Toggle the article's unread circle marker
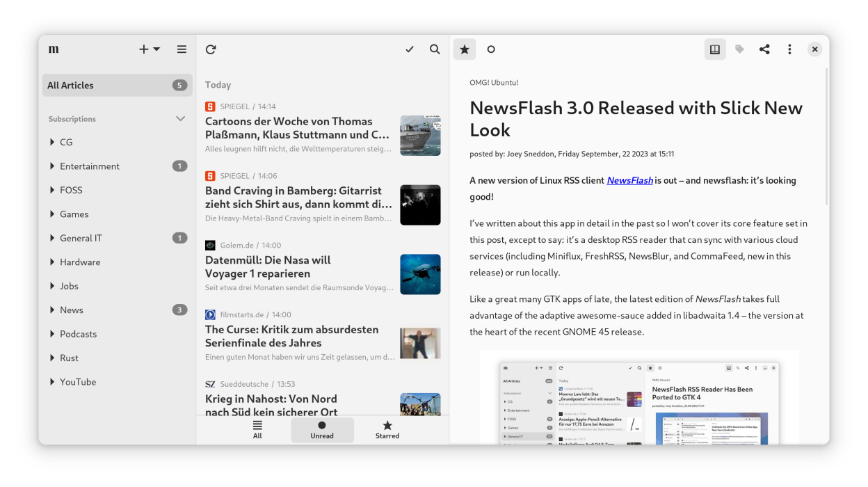This screenshot has height=487, width=868. [x=491, y=49]
